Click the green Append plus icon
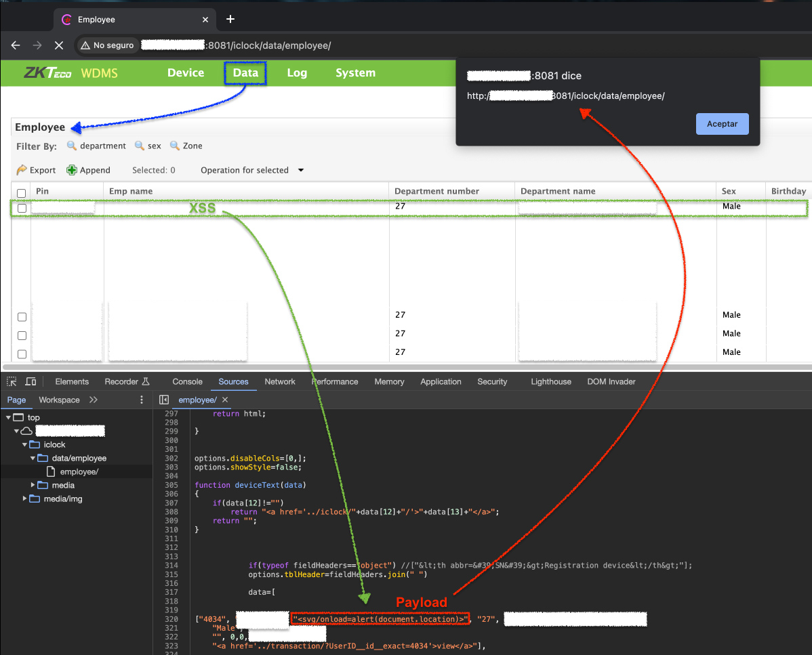This screenshot has width=812, height=655. coord(72,170)
